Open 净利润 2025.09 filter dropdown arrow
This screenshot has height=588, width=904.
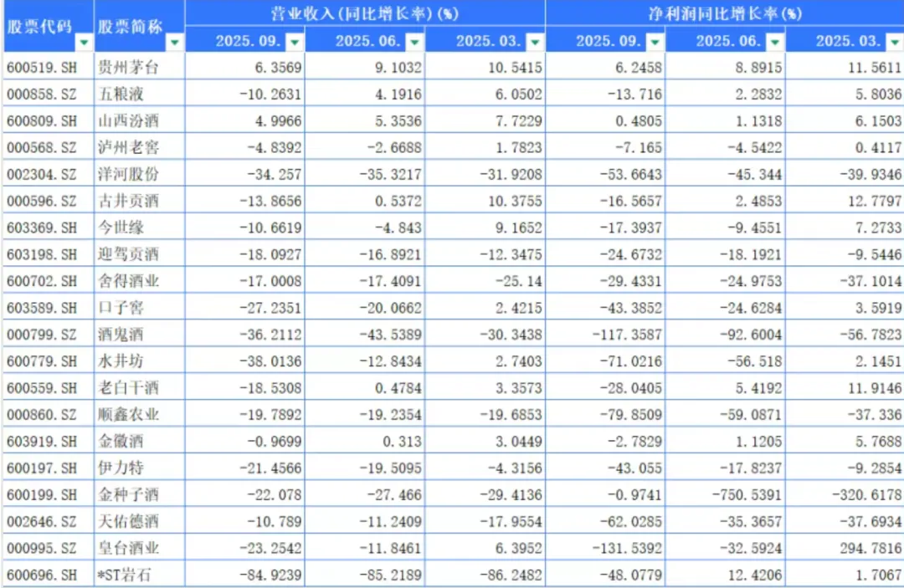click(655, 42)
